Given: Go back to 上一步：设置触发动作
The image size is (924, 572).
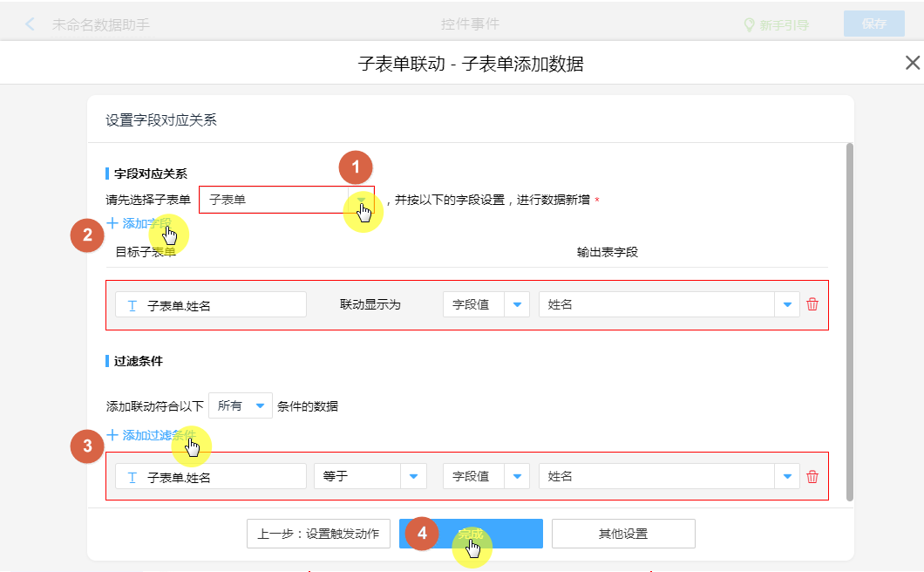Looking at the screenshot, I should [318, 534].
